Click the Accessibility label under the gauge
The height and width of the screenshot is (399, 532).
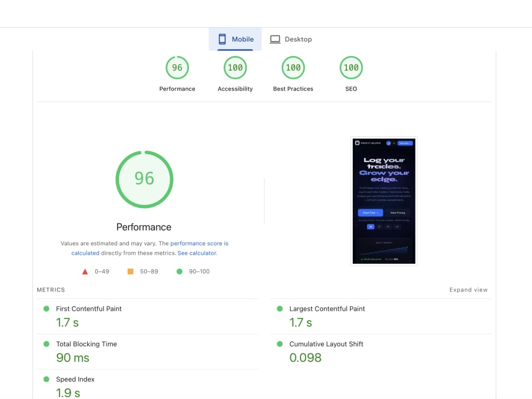(x=235, y=89)
